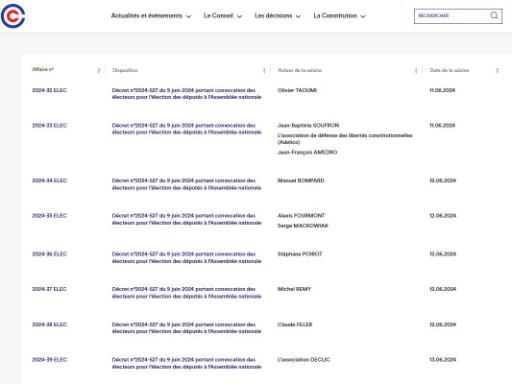Open Les décisions dropdown menu
Screen dimensions: 512x384
(x=277, y=16)
